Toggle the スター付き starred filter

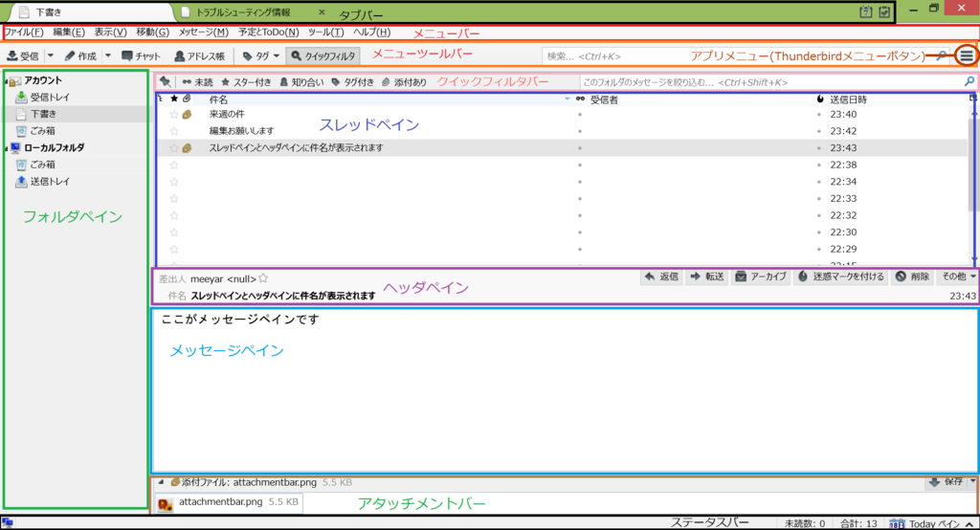coord(246,82)
